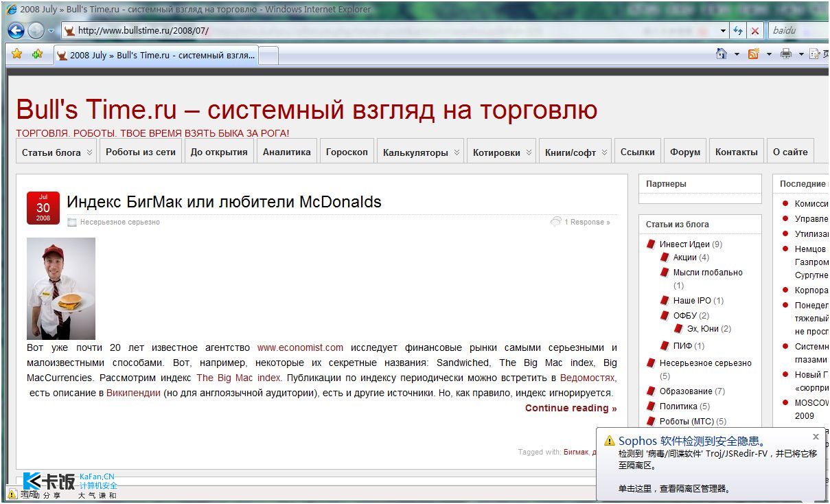Screen dimensions: 830x504
Task: Click the baidu search box
Action: pos(798,31)
